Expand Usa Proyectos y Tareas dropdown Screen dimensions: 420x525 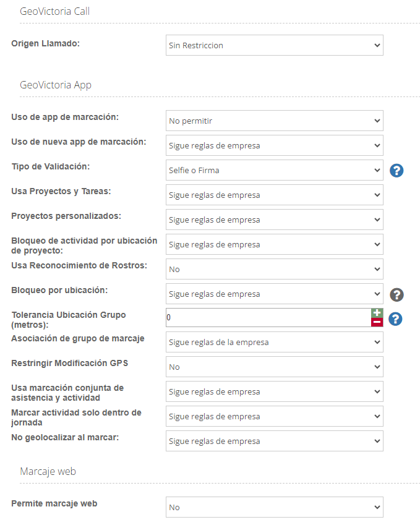point(274,195)
